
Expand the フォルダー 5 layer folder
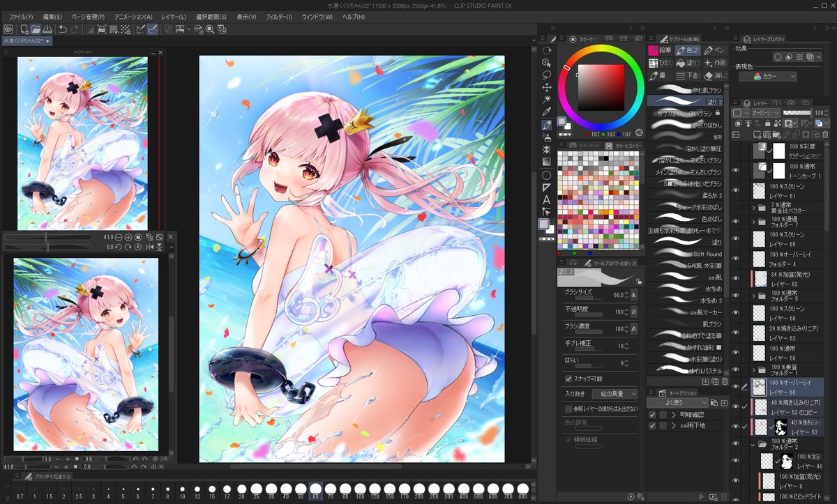753,296
